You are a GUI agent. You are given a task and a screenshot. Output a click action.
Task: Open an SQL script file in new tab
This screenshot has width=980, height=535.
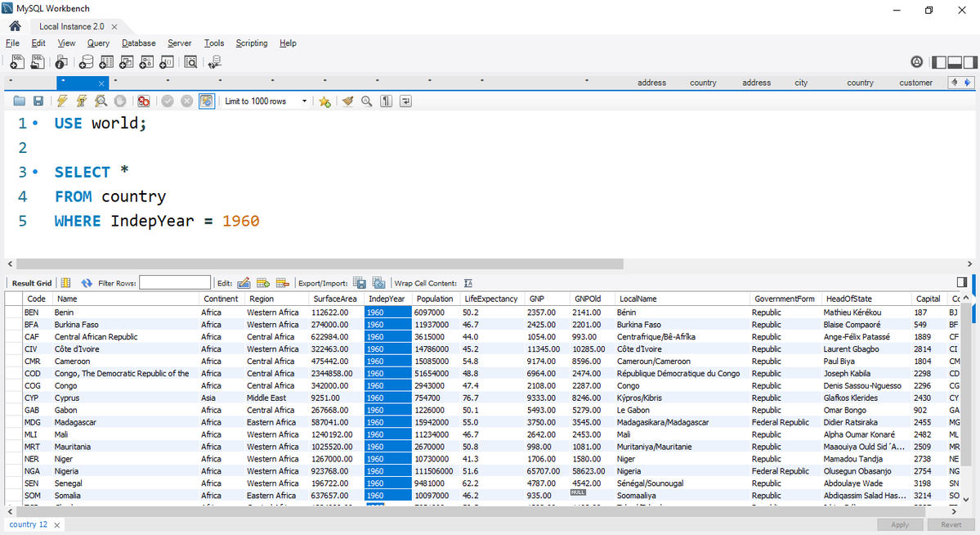tap(38, 62)
